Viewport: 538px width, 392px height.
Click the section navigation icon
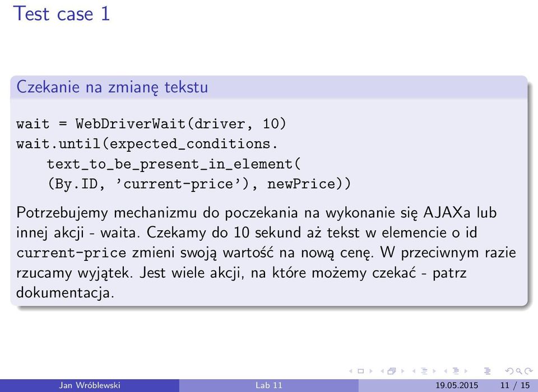456,371
